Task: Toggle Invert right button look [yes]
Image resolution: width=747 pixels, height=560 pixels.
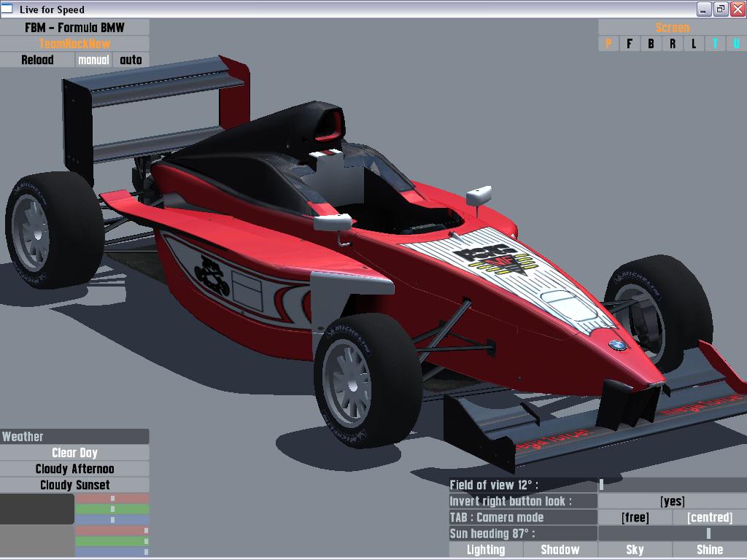Action: (x=672, y=502)
